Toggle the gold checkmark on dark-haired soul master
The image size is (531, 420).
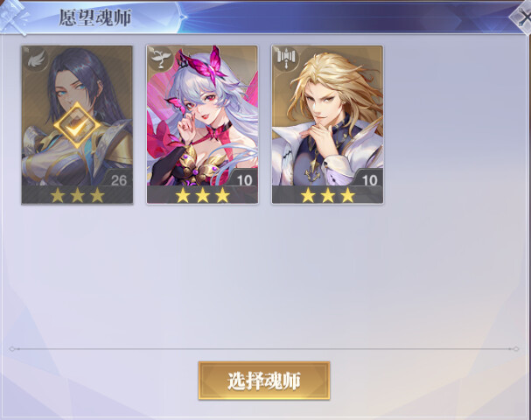(x=78, y=126)
